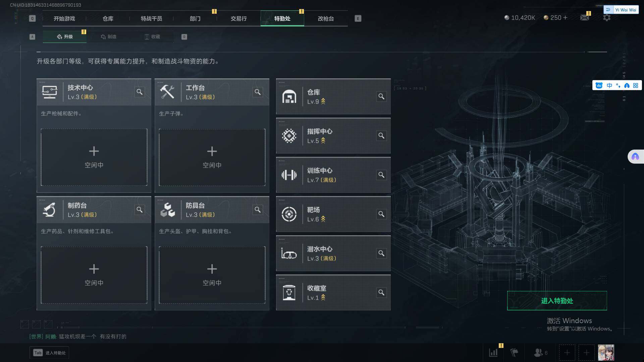The image size is (644, 362).
Task: Click the magnifier on 靶场 Lv.6
Action: click(x=381, y=214)
